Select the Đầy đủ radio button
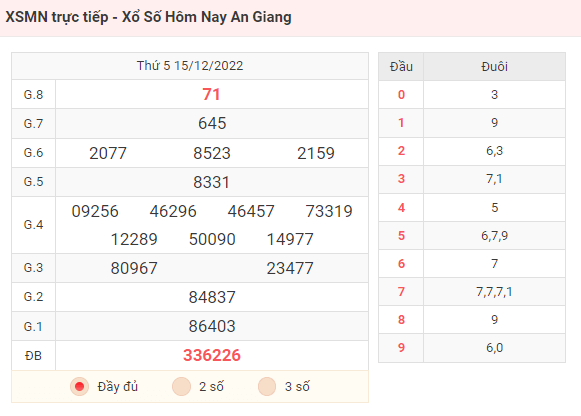 [79, 387]
